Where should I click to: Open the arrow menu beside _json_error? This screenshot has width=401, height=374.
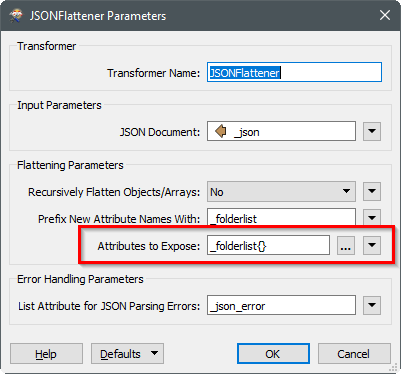click(x=372, y=305)
